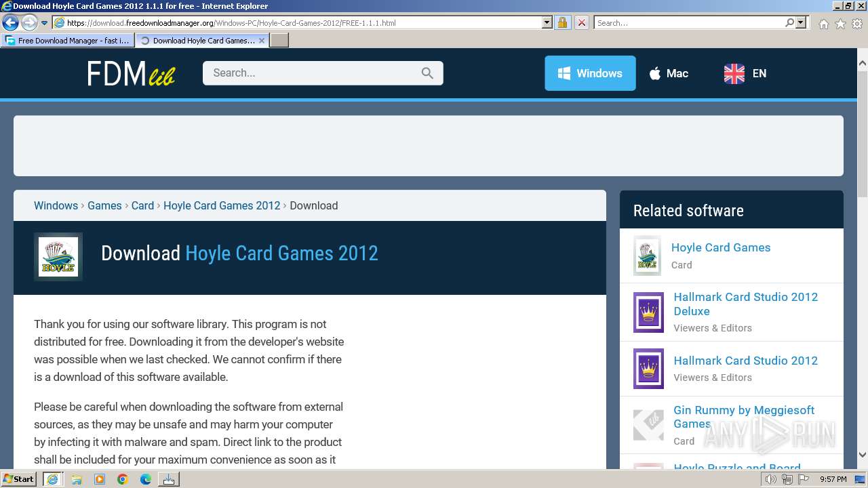Viewport: 868px width, 488px height.
Task: Click the Hoyle Card Games 2012 title link
Action: pos(281,253)
